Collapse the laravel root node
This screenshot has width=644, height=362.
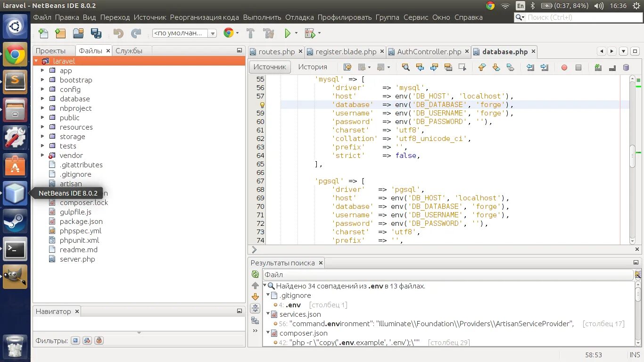pos(36,61)
